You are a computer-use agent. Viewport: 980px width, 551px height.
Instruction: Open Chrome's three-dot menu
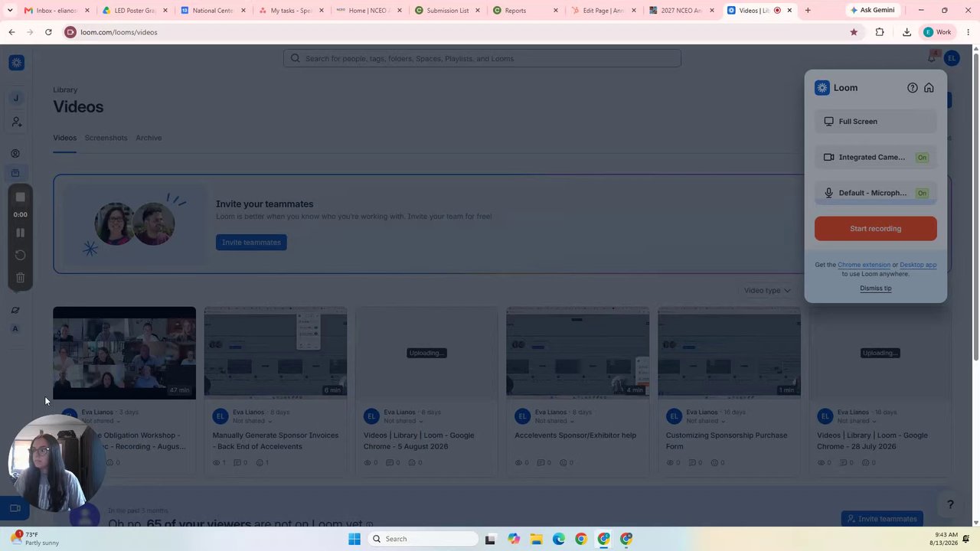pyautogui.click(x=969, y=32)
